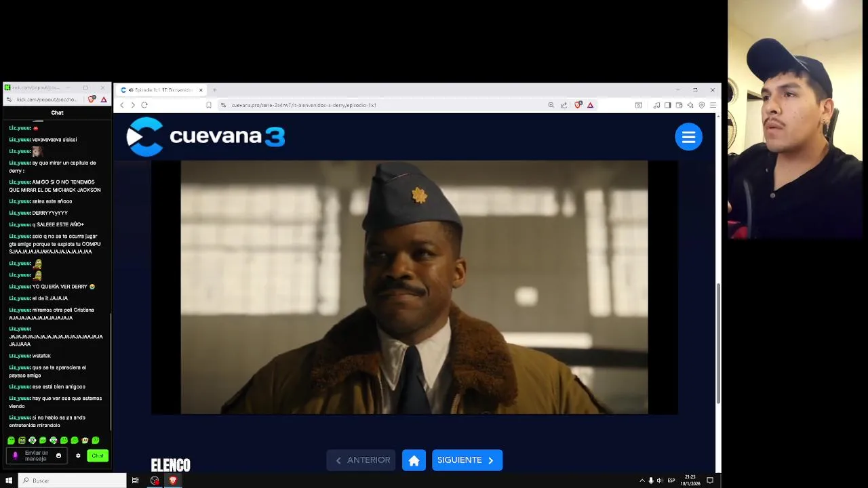Open Brave browser taskbar icon

(x=173, y=481)
